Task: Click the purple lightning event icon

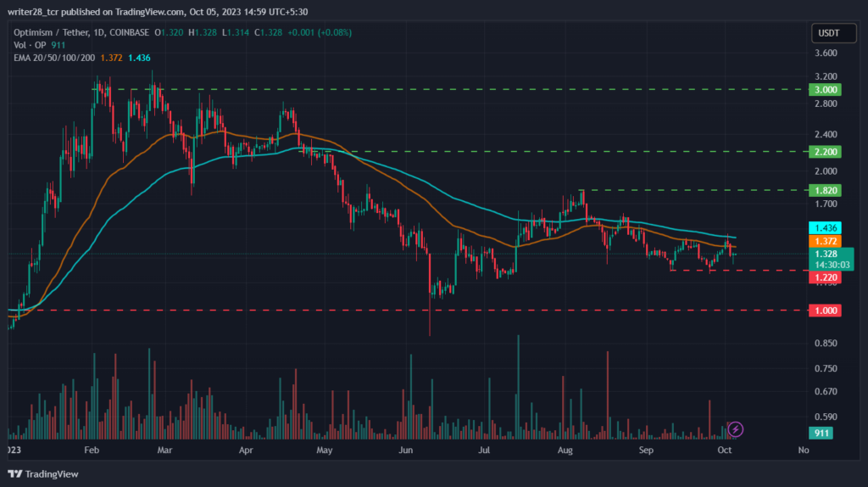Action: (735, 428)
